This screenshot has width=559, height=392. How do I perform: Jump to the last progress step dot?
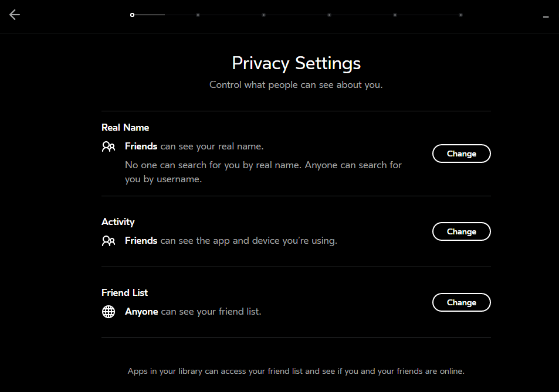[x=460, y=15]
